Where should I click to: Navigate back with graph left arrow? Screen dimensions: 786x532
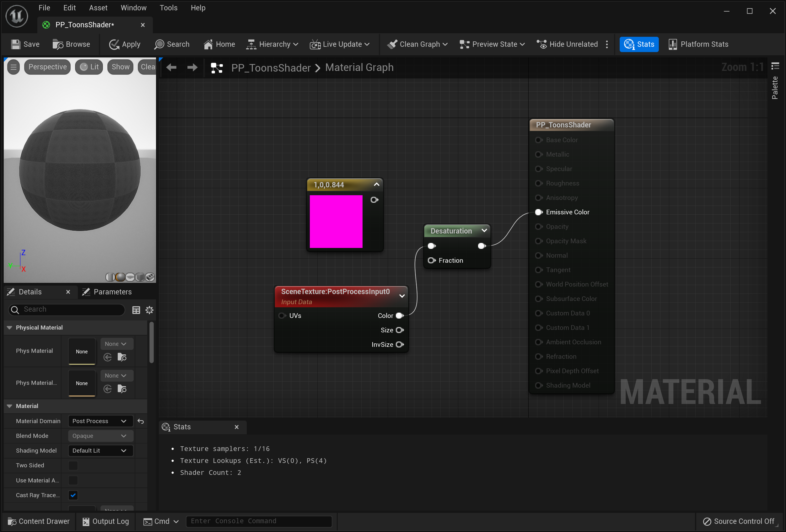[x=171, y=68]
